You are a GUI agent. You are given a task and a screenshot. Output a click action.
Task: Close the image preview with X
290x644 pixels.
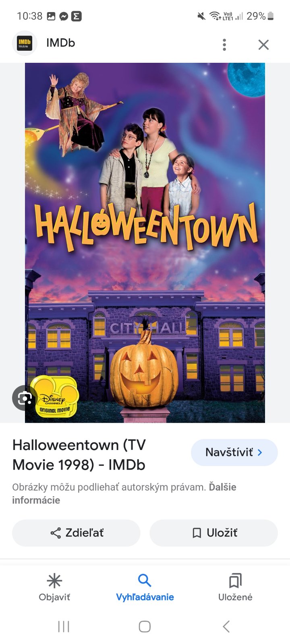(263, 44)
